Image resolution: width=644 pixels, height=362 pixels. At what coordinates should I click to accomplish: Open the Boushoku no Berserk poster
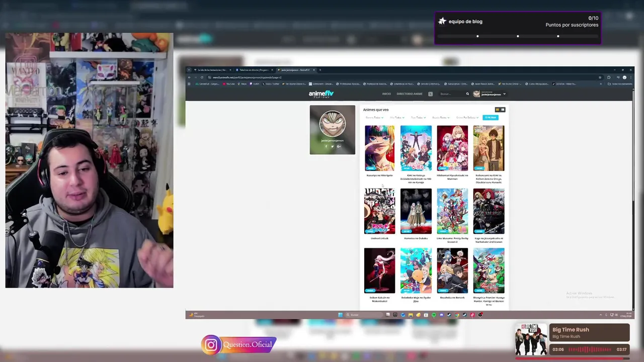452,270
